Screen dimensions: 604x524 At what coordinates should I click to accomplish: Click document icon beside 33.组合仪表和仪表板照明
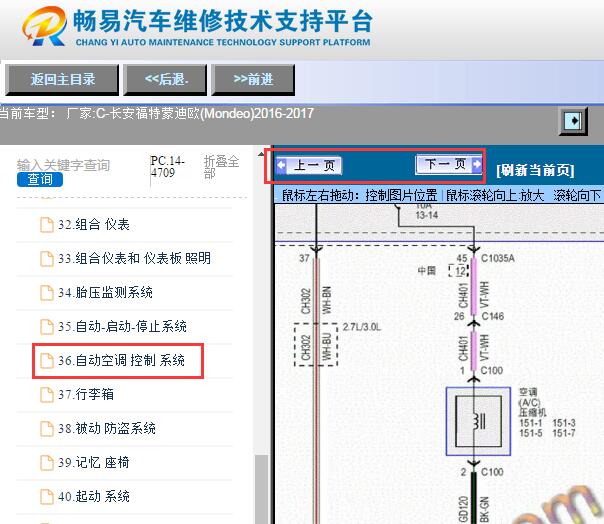47,259
